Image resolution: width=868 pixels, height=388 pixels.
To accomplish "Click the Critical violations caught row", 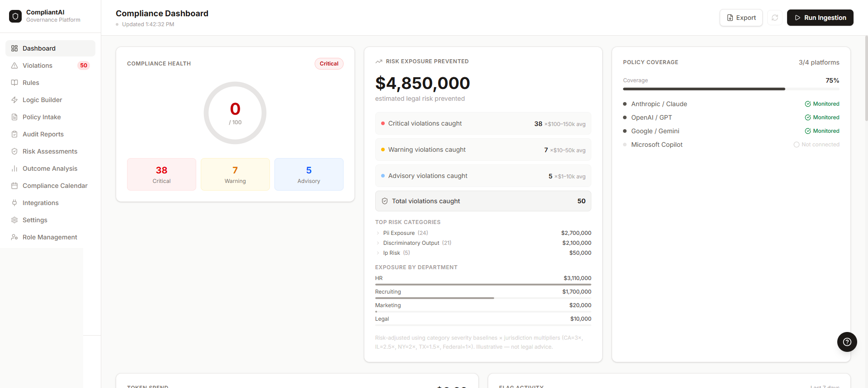I will (x=483, y=123).
